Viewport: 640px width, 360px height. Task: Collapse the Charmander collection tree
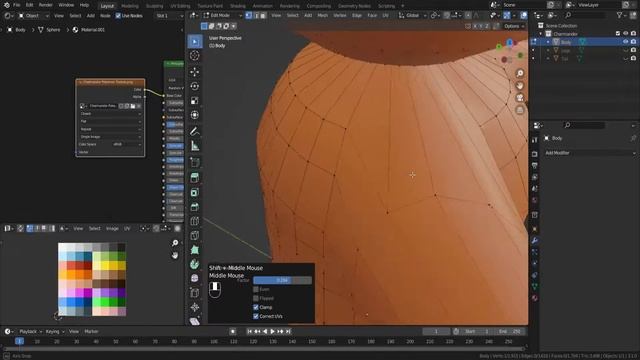point(541,34)
